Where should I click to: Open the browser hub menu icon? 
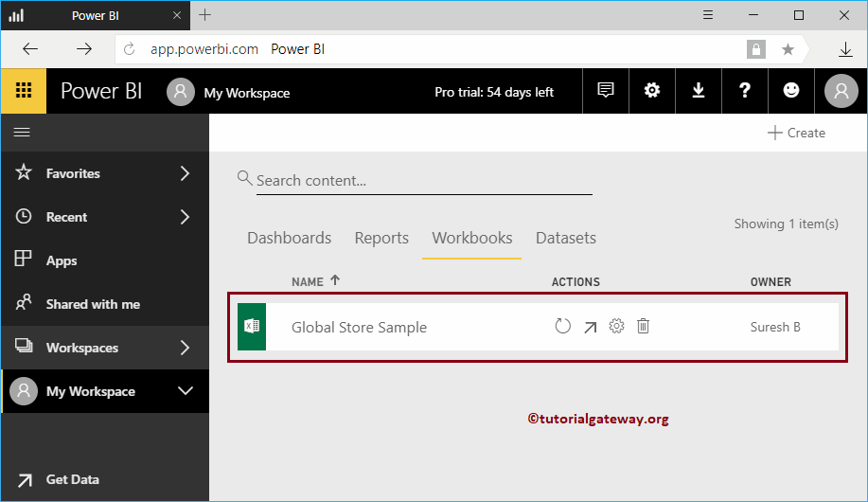coord(708,15)
